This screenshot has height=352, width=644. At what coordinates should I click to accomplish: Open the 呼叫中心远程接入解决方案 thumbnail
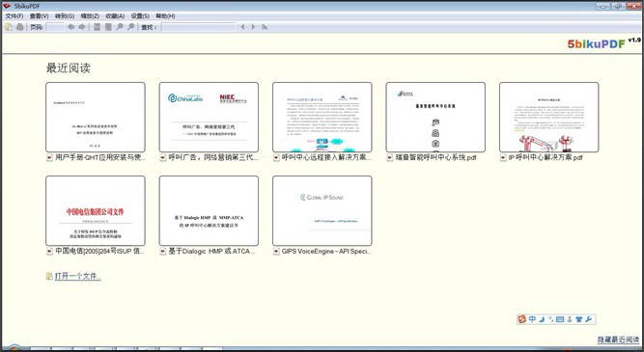pyautogui.click(x=322, y=118)
